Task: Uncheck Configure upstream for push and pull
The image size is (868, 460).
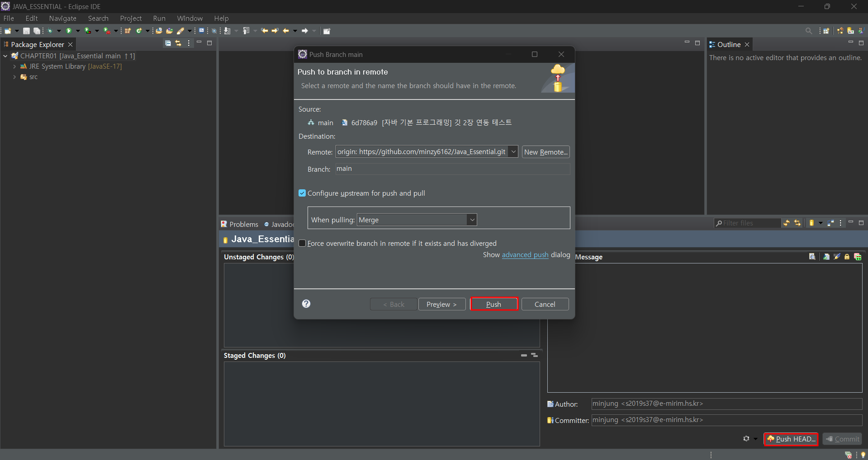Action: click(302, 193)
